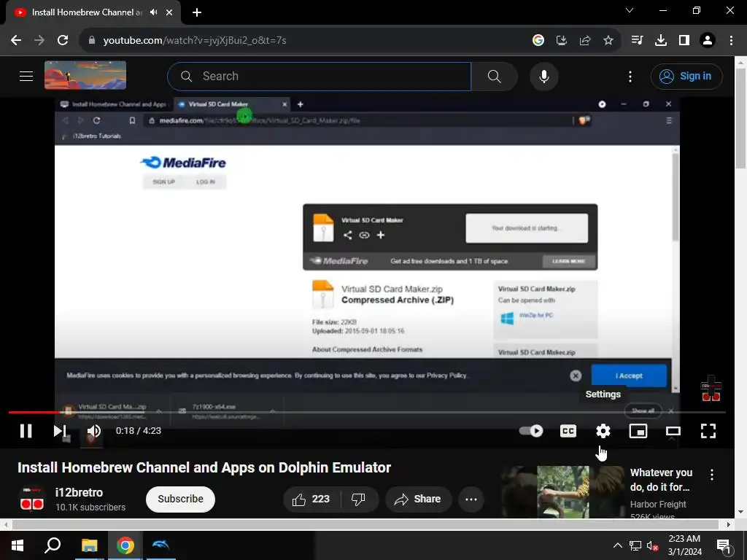Click the Chrome address bar URL
747x560 pixels.
tap(194, 41)
